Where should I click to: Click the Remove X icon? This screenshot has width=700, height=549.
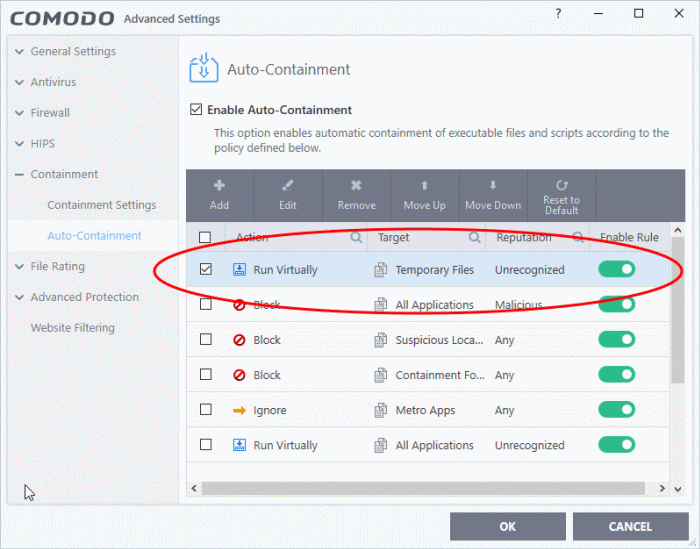point(356,185)
